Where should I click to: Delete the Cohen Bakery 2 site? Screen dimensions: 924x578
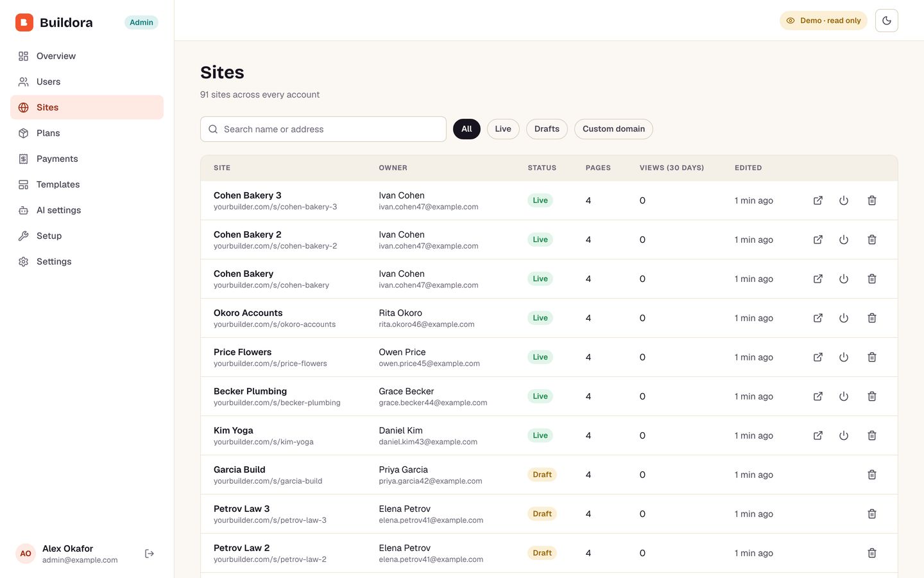(x=872, y=240)
